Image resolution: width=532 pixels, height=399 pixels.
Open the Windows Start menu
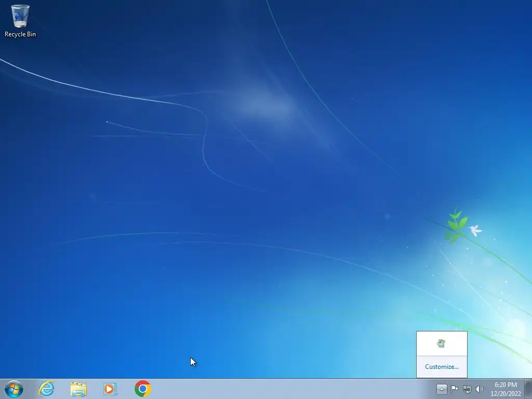pyautogui.click(x=14, y=389)
